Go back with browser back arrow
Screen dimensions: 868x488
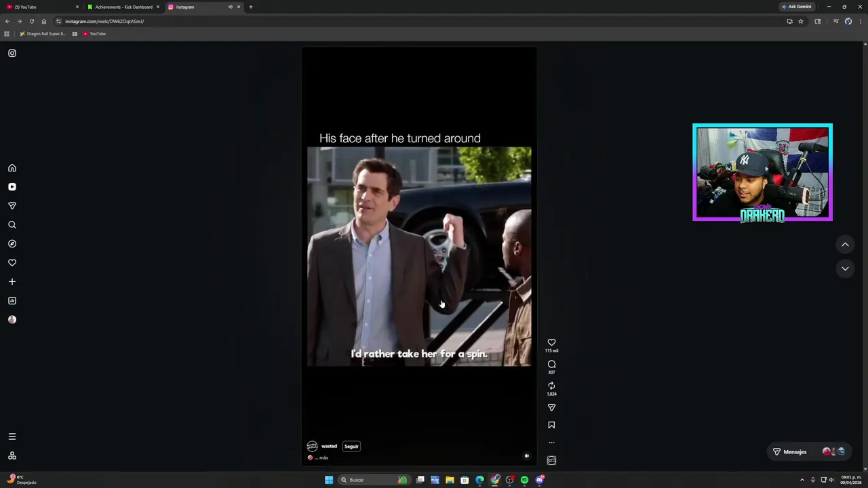click(x=7, y=21)
